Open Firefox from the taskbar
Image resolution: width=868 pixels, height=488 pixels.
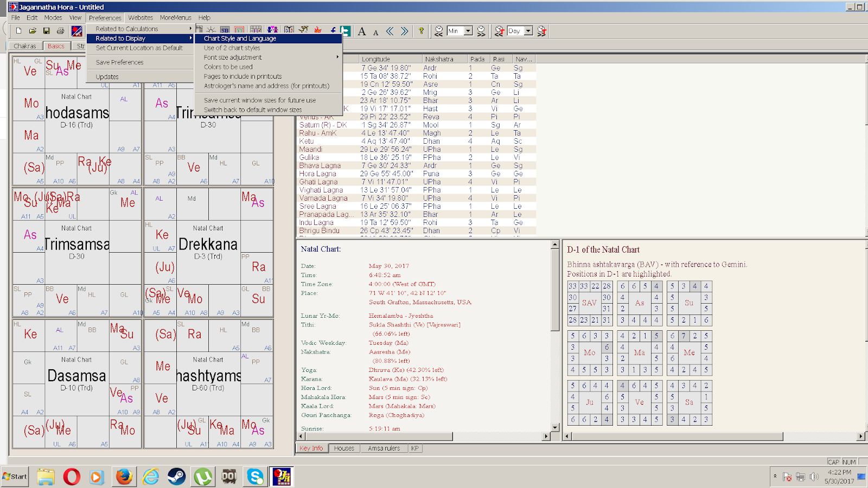[x=124, y=477]
